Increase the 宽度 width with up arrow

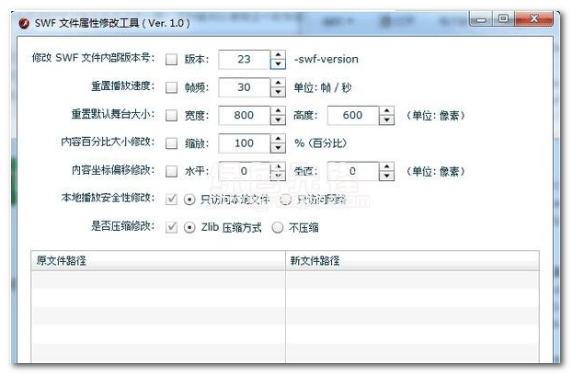click(278, 111)
